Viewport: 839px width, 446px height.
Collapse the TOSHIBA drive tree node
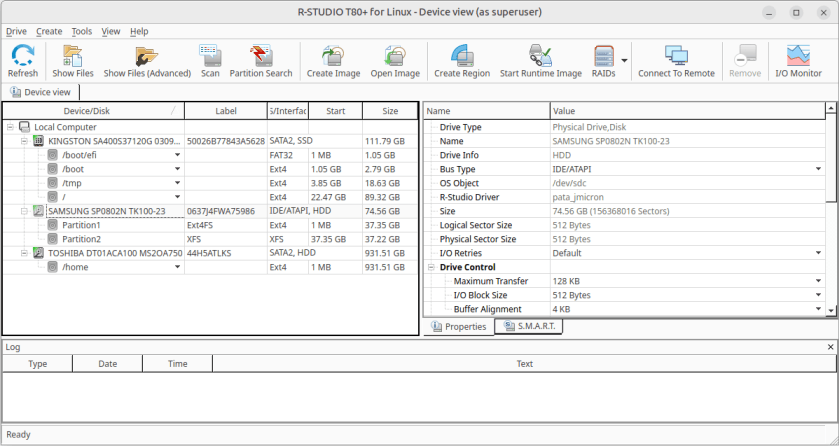(x=24, y=253)
